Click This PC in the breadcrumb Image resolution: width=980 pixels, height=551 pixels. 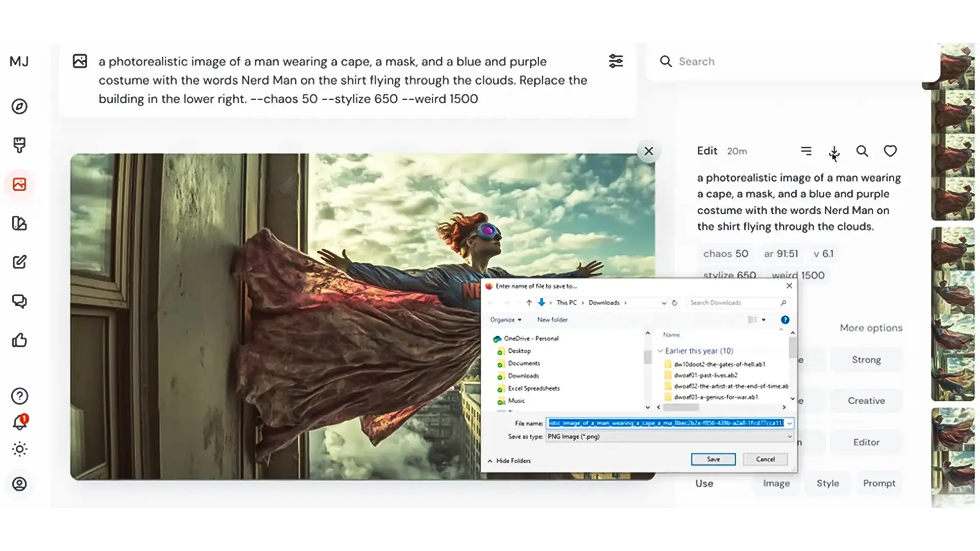[x=567, y=303]
